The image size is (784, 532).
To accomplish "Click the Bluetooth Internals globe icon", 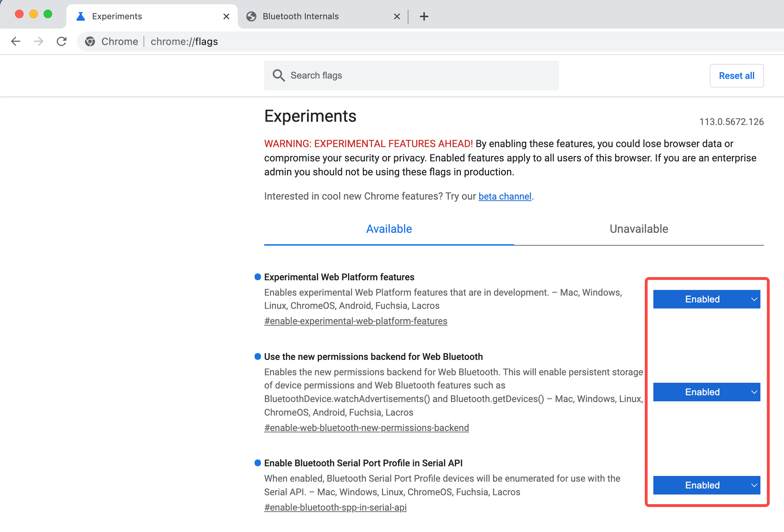I will [x=251, y=16].
